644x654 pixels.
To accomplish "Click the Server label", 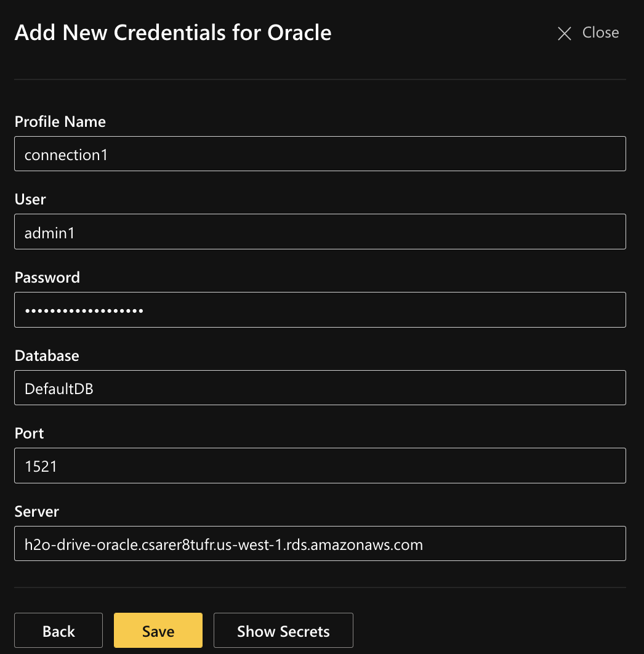I will (x=36, y=511).
